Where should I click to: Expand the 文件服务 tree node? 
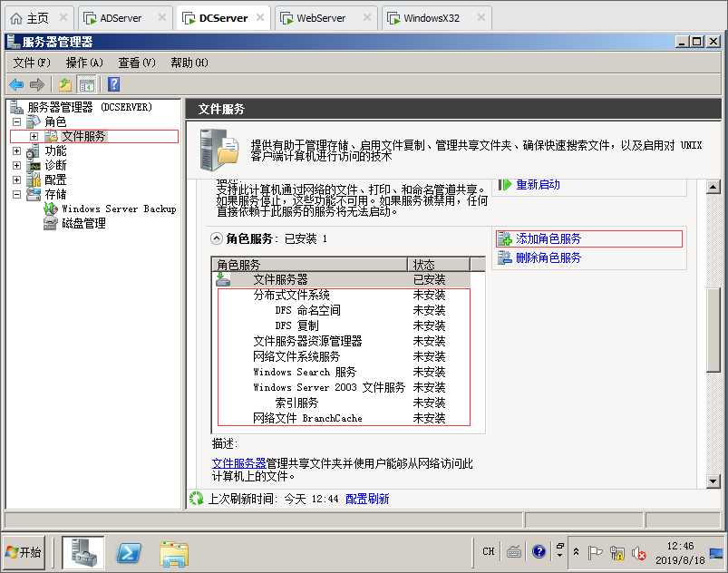click(x=34, y=137)
